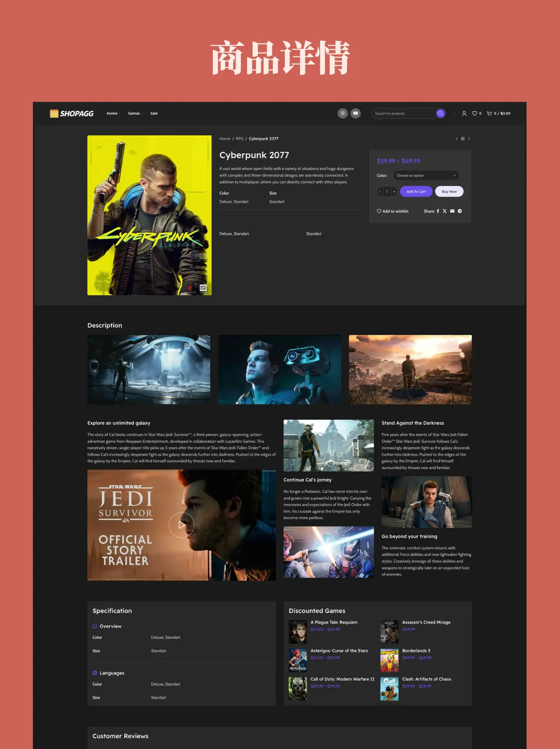Share on Facebook icon
The width and height of the screenshot is (560, 749).
pos(438,211)
